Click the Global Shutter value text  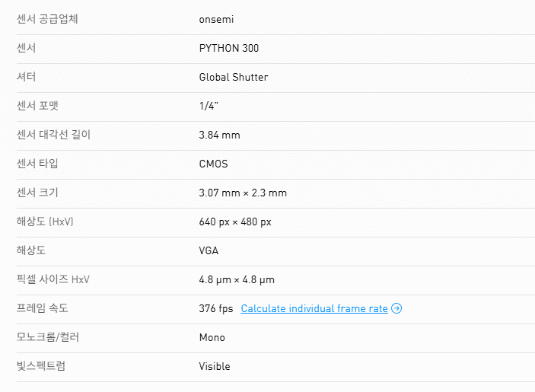click(233, 77)
